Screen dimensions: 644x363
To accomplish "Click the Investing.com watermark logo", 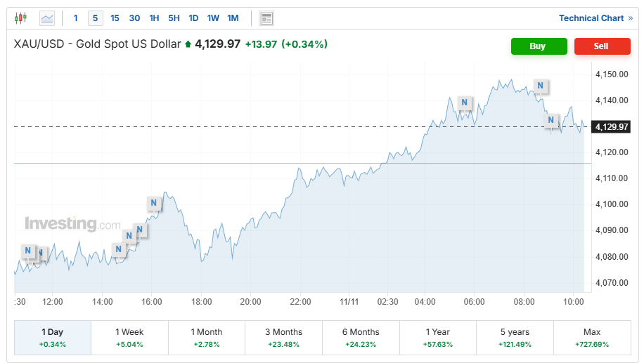I will 73,224.
